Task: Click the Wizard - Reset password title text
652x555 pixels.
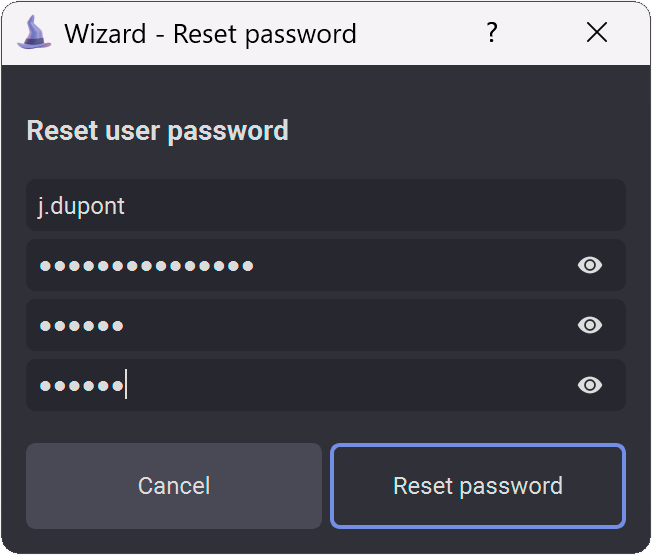Action: click(210, 34)
